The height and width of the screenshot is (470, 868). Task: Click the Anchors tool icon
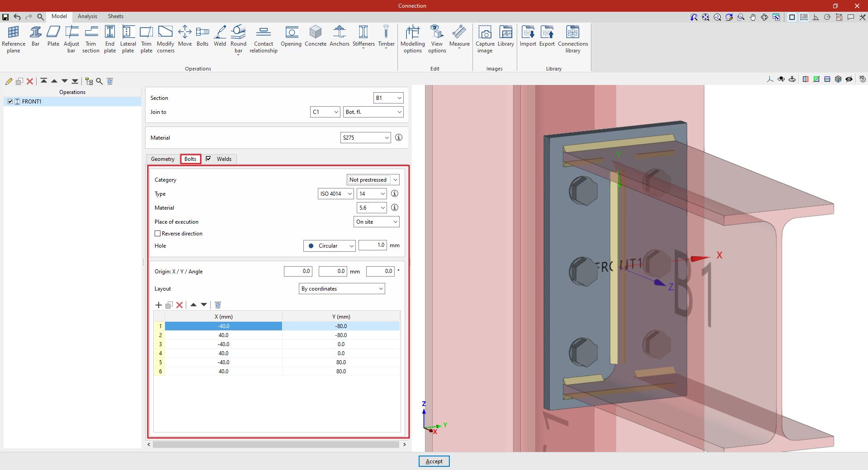point(339,36)
